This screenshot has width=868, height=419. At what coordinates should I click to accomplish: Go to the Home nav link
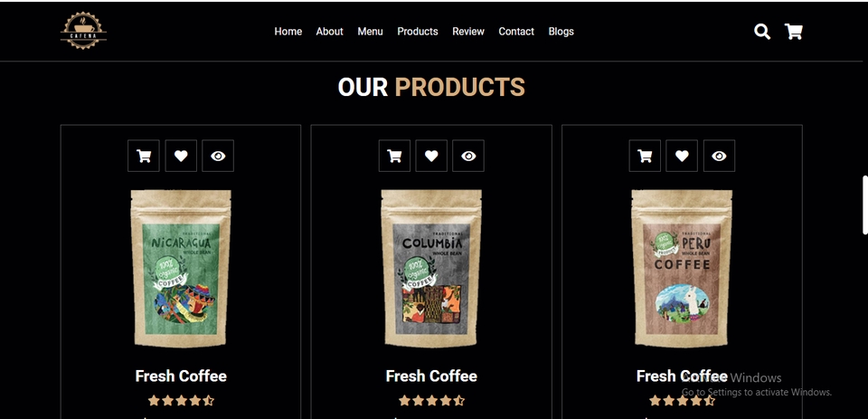288,32
